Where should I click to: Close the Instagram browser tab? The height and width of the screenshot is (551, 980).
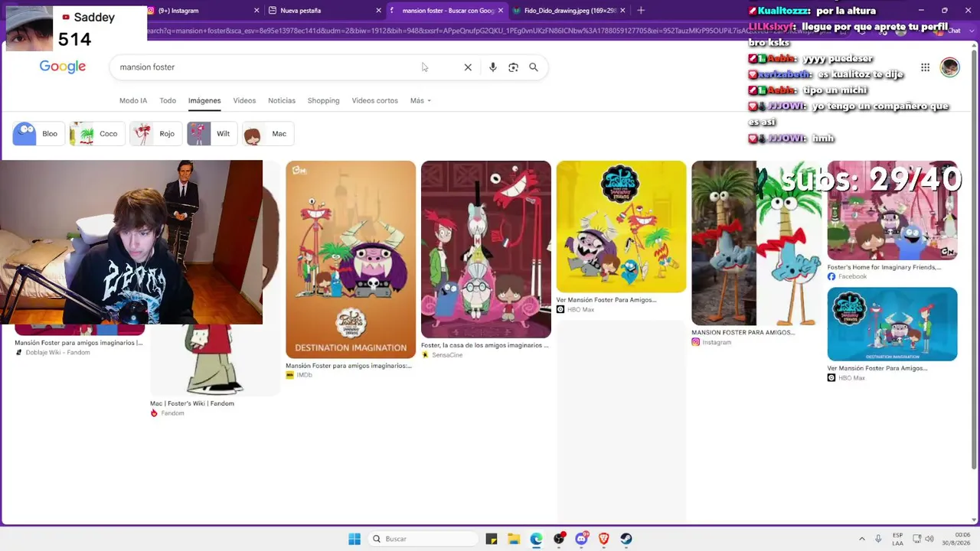point(258,11)
